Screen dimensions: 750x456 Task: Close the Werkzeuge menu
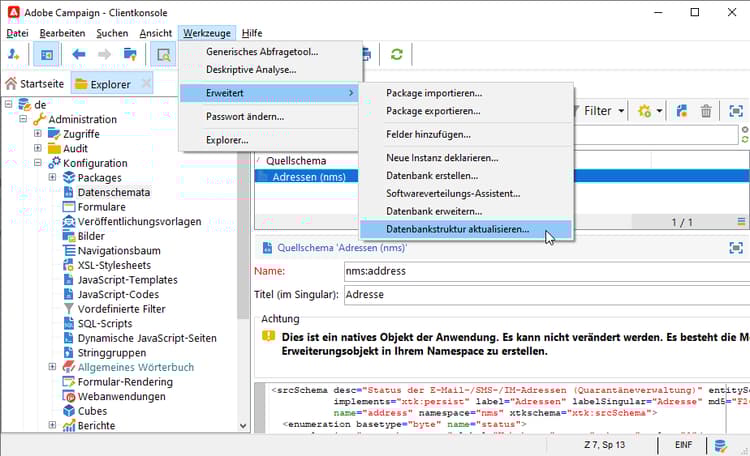point(207,33)
